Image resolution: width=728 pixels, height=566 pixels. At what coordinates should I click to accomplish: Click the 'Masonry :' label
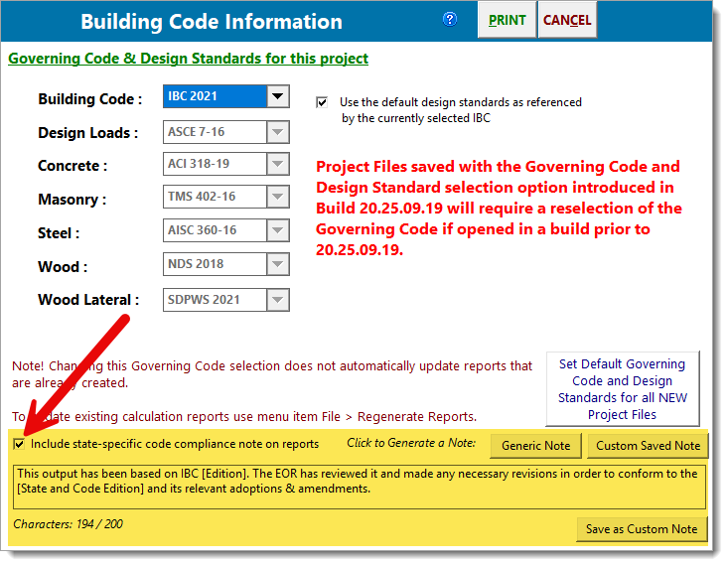click(x=72, y=200)
